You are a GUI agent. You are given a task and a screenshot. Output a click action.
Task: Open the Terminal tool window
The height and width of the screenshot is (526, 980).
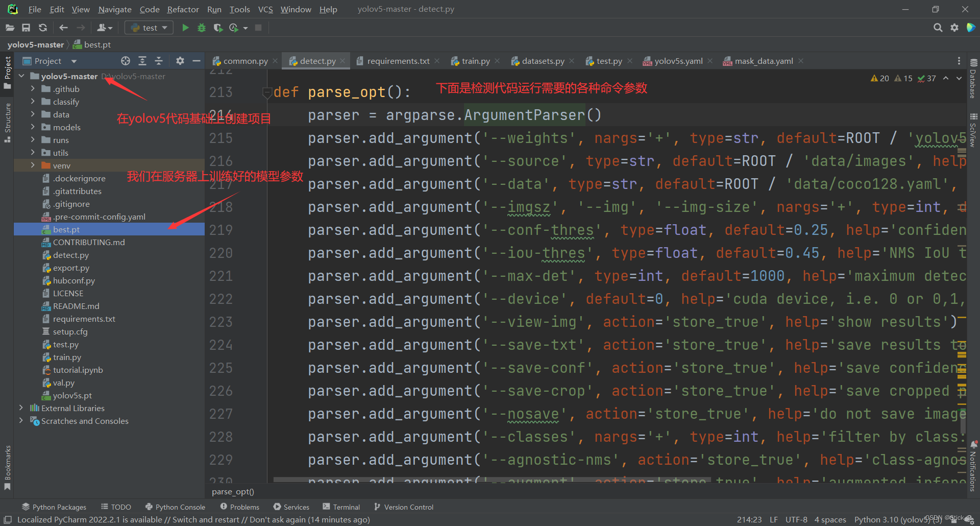click(341, 507)
